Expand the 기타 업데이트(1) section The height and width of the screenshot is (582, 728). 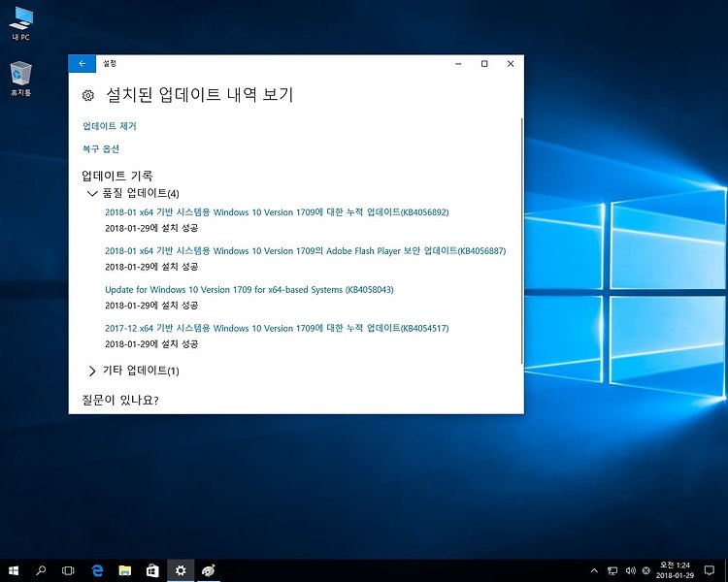pos(133,371)
